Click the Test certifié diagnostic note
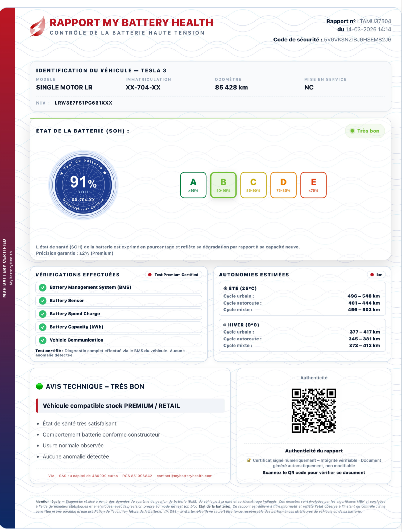The height and width of the screenshot is (532, 402). (110, 353)
